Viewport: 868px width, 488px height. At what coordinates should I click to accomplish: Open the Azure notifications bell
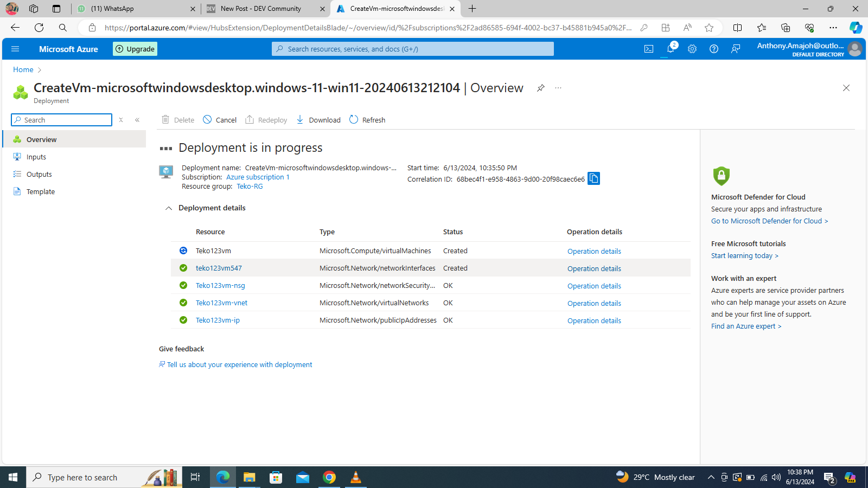pyautogui.click(x=671, y=49)
